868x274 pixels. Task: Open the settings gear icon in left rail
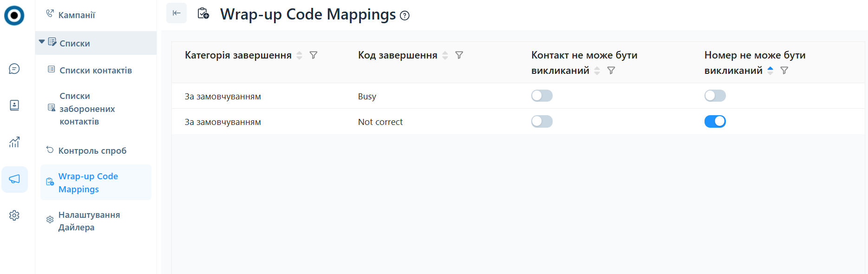tap(14, 215)
